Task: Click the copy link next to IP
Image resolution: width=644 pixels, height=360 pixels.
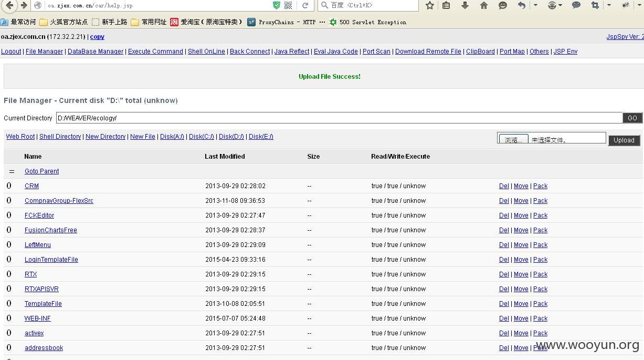Action: pos(97,37)
